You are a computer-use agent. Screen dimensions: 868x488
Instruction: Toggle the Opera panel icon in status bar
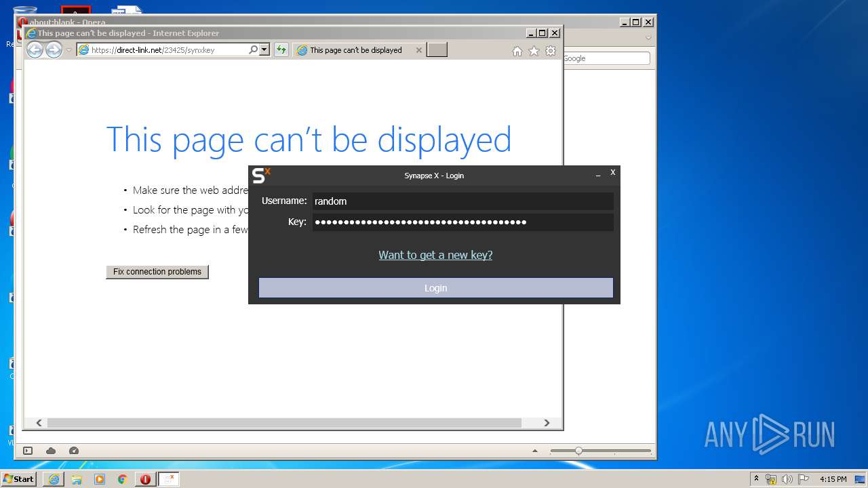click(28, 451)
